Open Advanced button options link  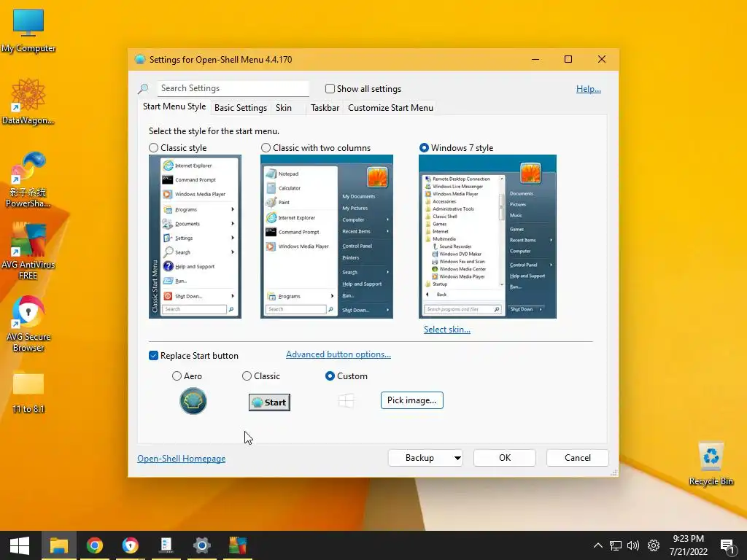coord(338,354)
